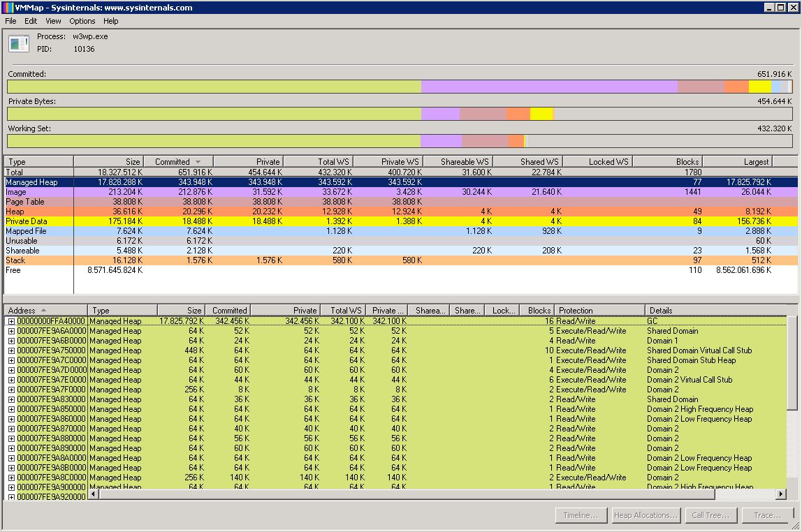The height and width of the screenshot is (532, 802).
Task: Click "Domain 2 High Frequency Heap" at 000007FE9A850000
Action: (x=700, y=409)
